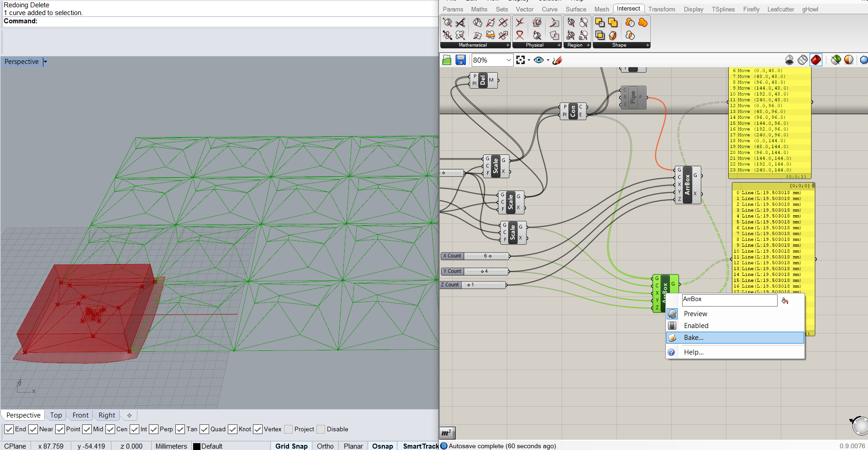This screenshot has width=868, height=450.
Task: Toggle the Near osnap checkbox
Action: [x=33, y=429]
